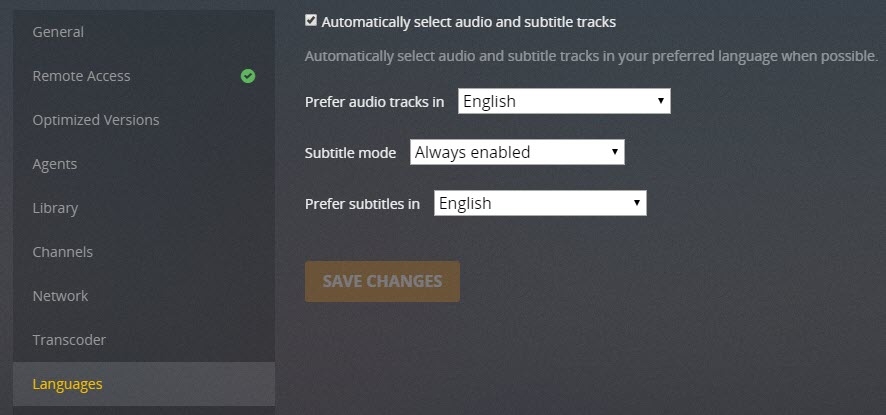Expand the Subtitle mode dropdown
Screen dimensions: 886x415
[x=517, y=153]
